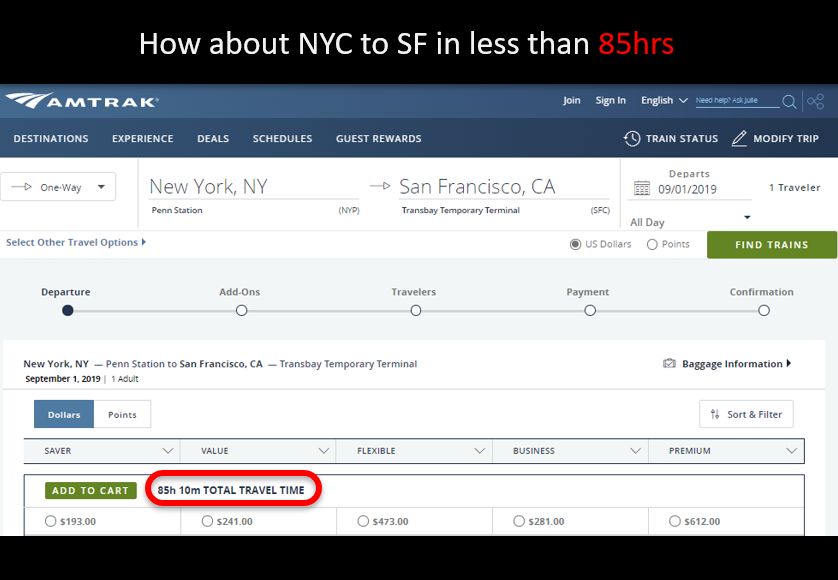
Task: Click the Join link
Action: (571, 100)
